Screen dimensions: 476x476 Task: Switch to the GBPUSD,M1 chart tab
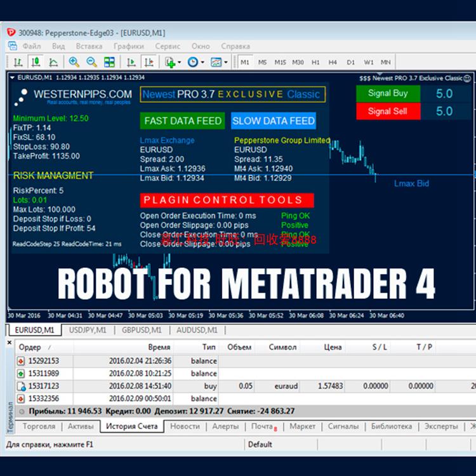click(142, 330)
